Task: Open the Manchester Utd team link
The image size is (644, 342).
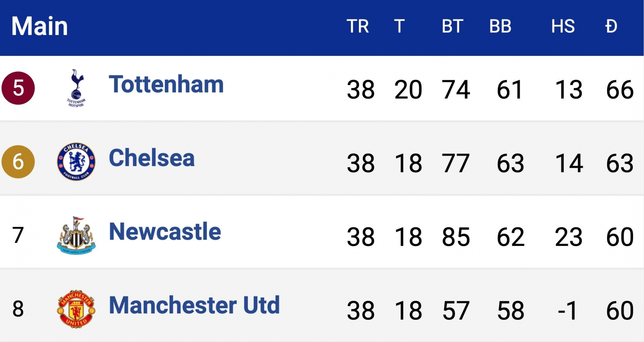Action: coord(194,305)
